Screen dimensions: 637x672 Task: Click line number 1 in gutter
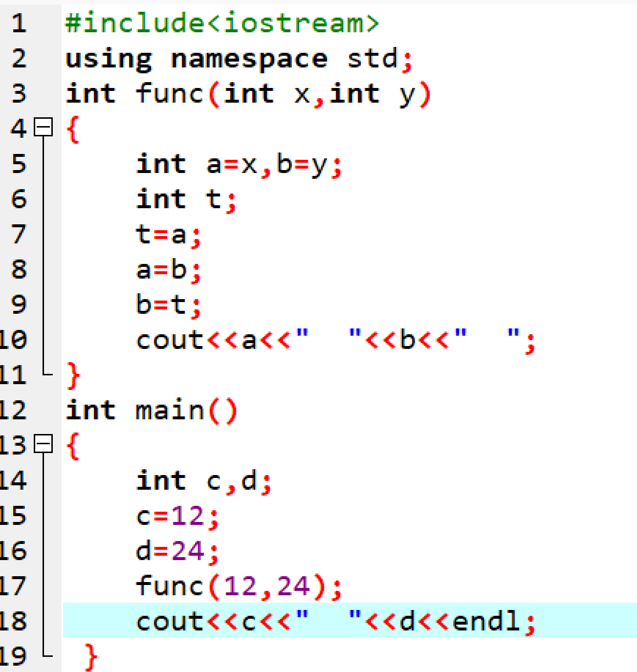(19, 23)
